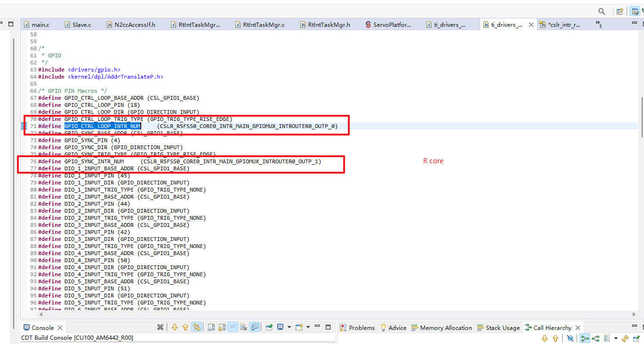
Task: Close the Console view tab
Action: click(60, 328)
